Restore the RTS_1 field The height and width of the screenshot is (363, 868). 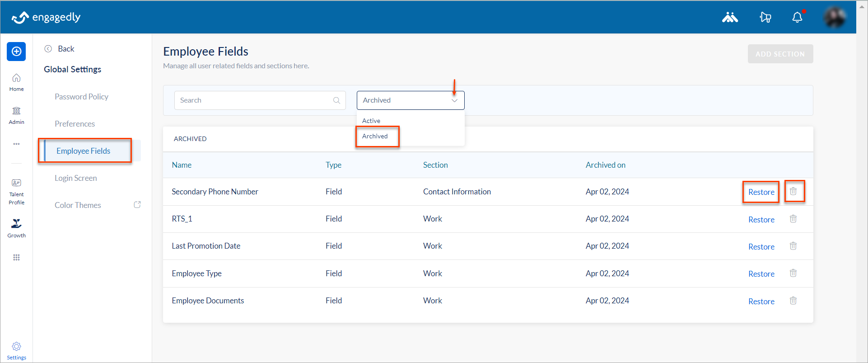[761, 220]
